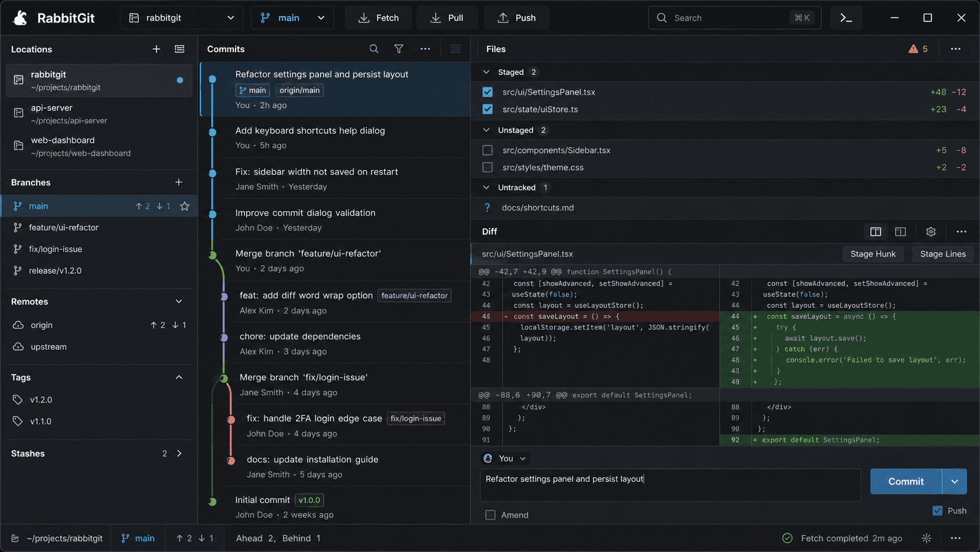Click the commit message text box
The width and height of the screenshot is (980, 552).
tap(670, 485)
